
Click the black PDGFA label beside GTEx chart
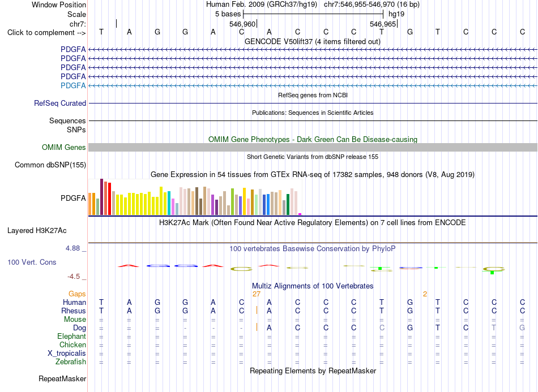click(73, 198)
